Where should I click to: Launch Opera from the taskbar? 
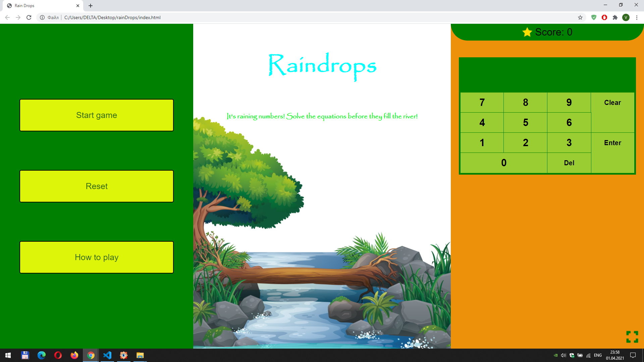coord(58,355)
